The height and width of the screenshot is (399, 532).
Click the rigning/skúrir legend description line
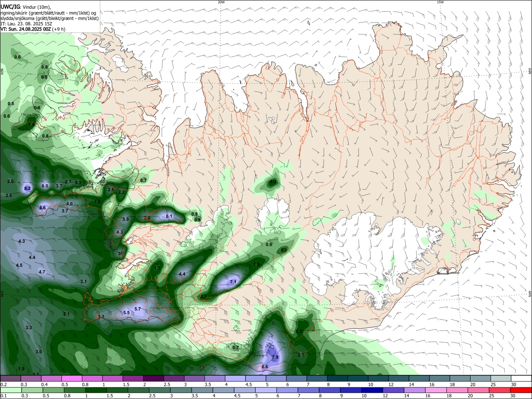pyautogui.click(x=48, y=13)
